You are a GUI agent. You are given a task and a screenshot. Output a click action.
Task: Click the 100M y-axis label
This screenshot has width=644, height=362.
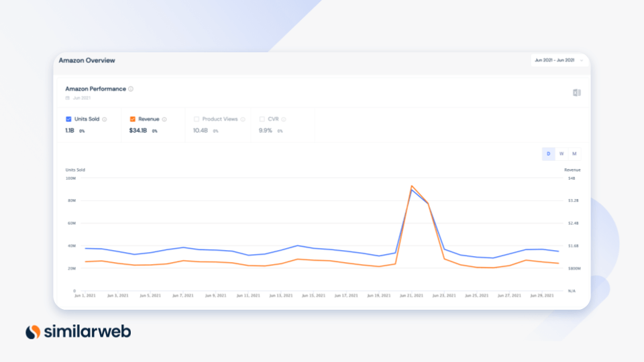[70, 178]
